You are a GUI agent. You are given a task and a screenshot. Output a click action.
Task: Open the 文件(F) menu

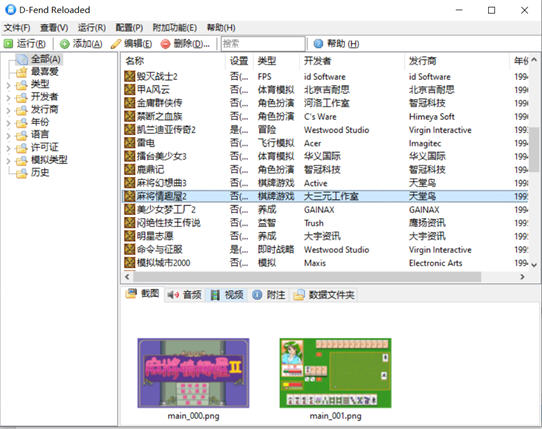pos(17,28)
